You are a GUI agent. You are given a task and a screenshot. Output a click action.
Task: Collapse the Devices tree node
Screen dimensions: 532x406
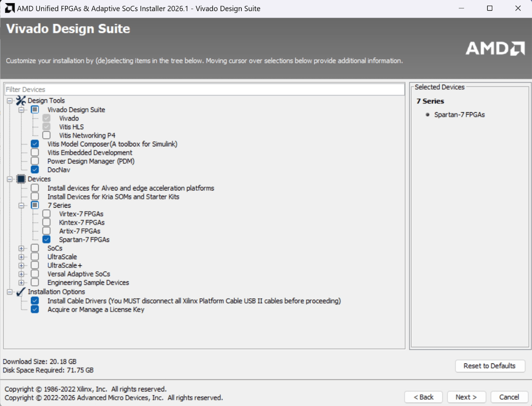click(9, 179)
